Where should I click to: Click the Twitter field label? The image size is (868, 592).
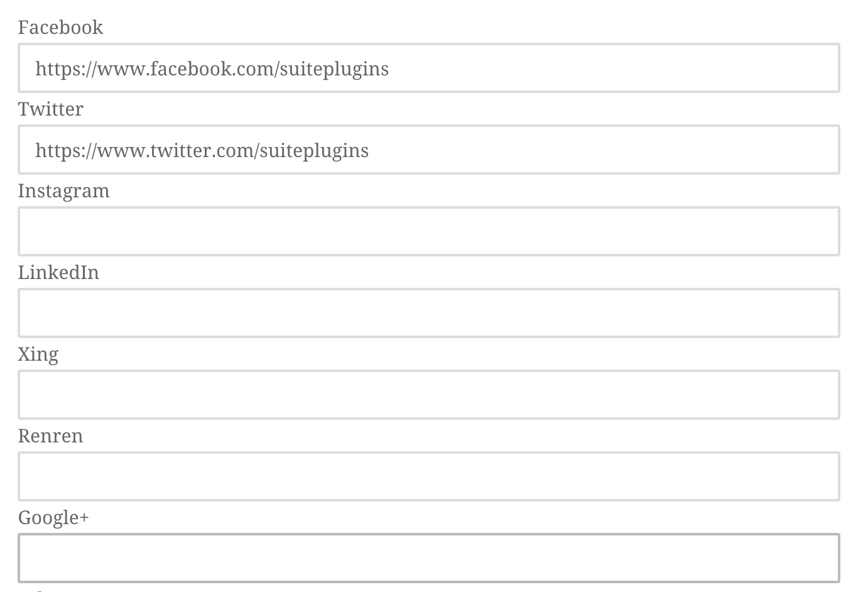[50, 109]
